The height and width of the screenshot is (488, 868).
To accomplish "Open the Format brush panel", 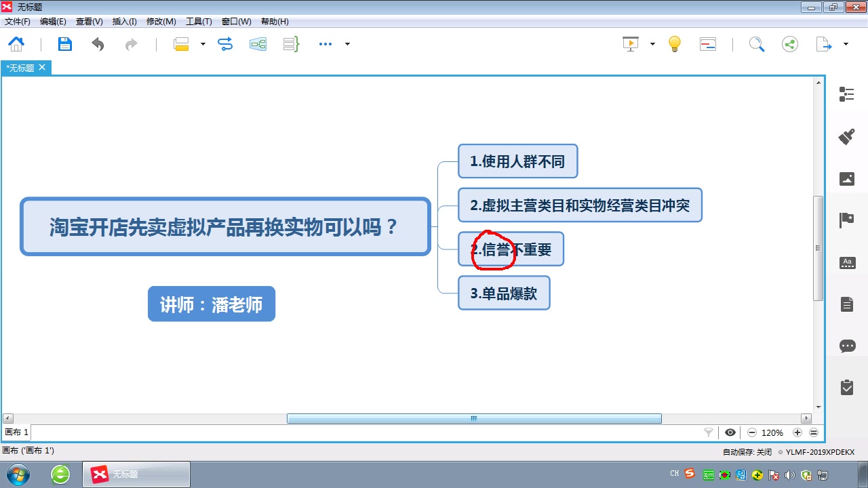I will pyautogui.click(x=847, y=136).
